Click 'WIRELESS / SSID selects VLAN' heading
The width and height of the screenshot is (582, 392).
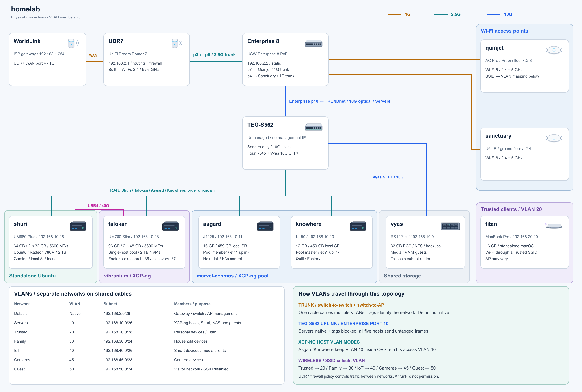pos(332,361)
